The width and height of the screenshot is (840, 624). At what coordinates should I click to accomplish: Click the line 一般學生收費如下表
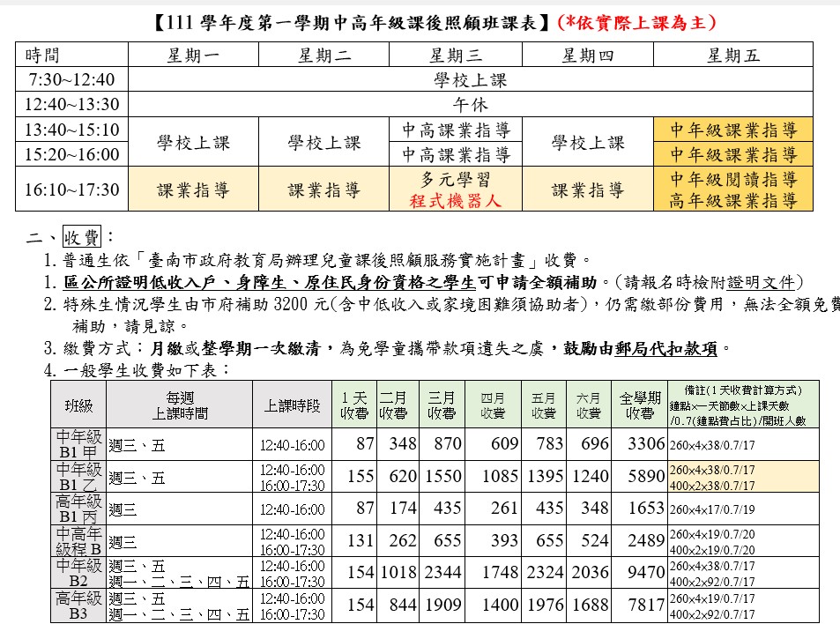(x=138, y=370)
